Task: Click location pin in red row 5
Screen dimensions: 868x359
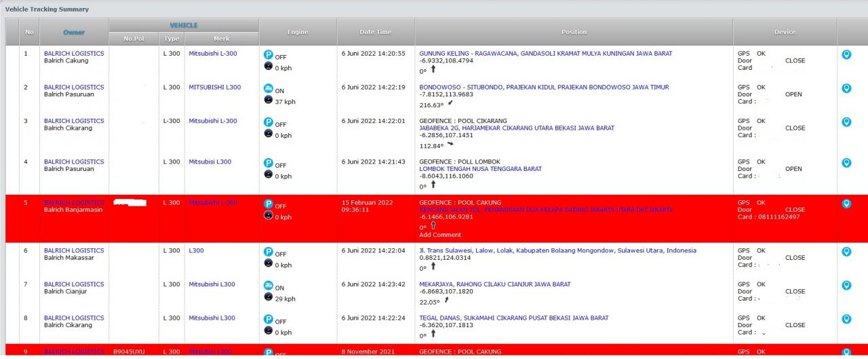Action: (x=846, y=204)
